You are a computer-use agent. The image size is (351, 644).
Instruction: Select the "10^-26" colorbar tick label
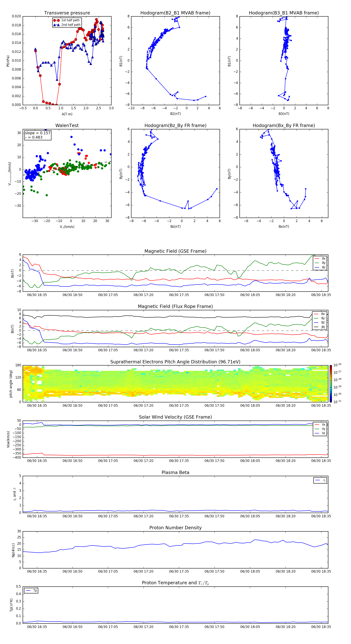click(337, 365)
